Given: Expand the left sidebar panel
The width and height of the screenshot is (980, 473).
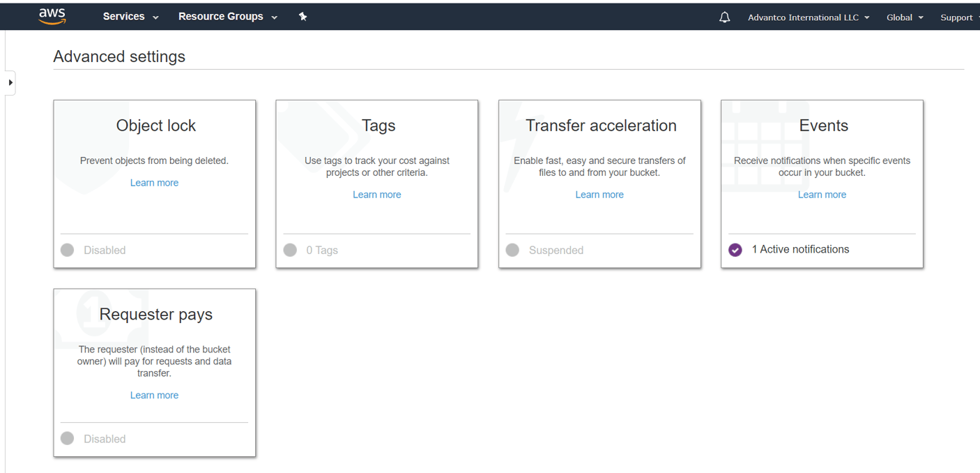Looking at the screenshot, I should point(10,82).
